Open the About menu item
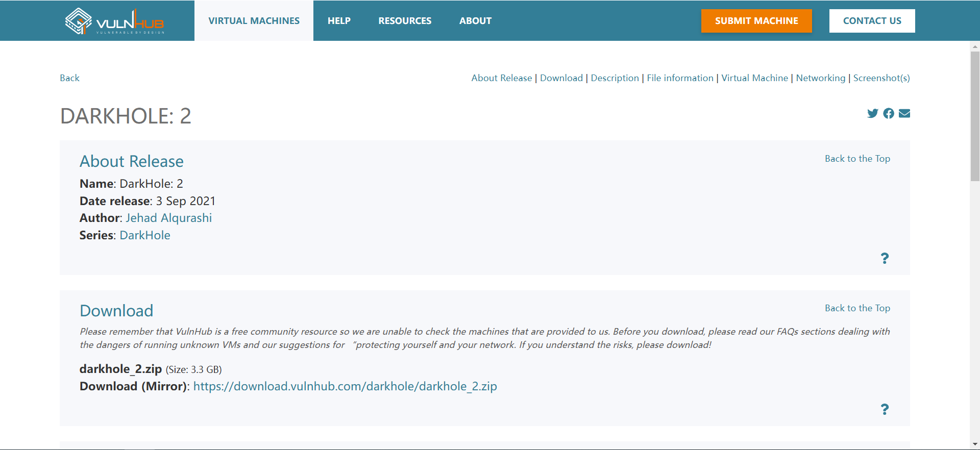980x450 pixels. coord(475,21)
